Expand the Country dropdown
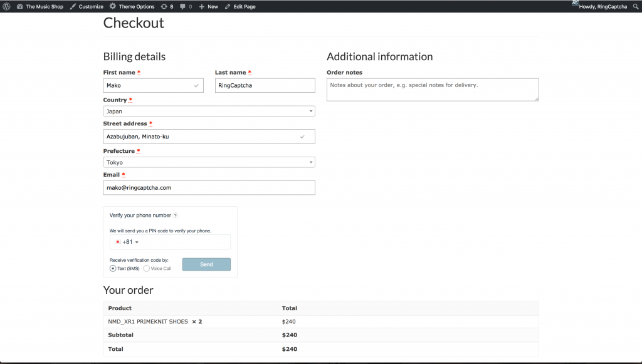Viewport: 642px width, 364px height. click(x=209, y=112)
